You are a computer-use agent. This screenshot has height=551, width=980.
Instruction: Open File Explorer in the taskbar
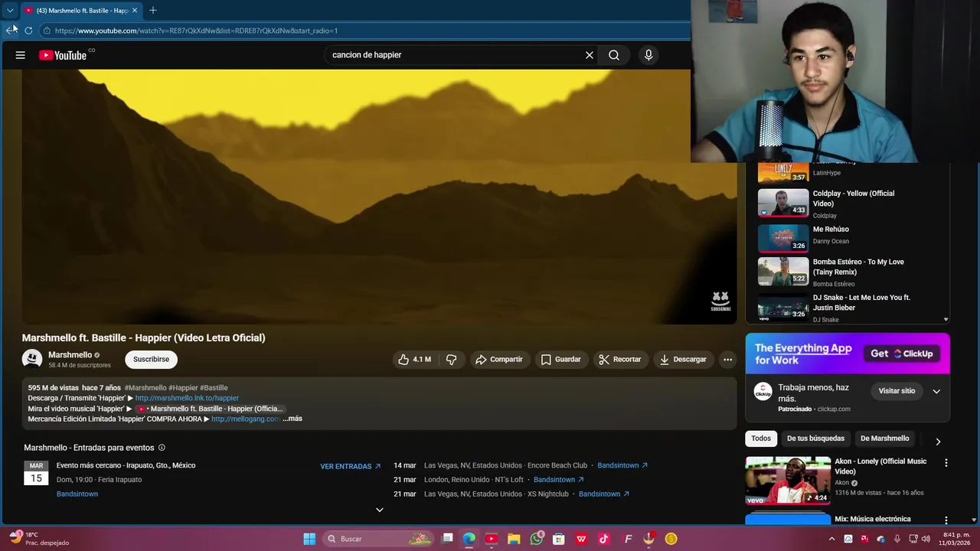click(514, 539)
